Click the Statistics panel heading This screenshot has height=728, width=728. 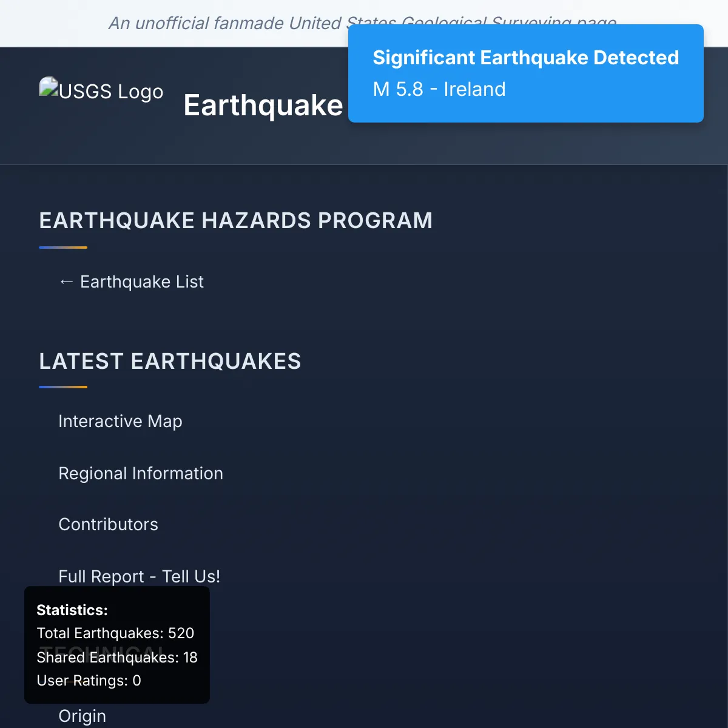(x=72, y=610)
